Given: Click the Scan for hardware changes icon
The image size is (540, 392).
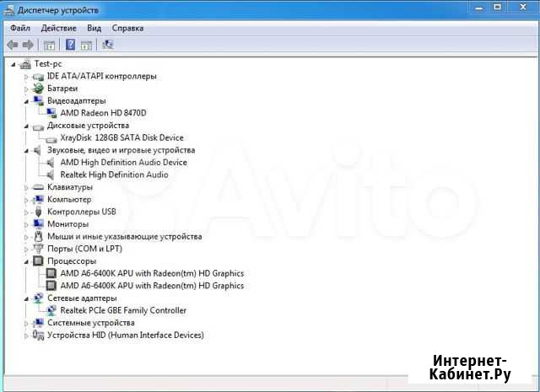Looking at the screenshot, I should [x=107, y=45].
